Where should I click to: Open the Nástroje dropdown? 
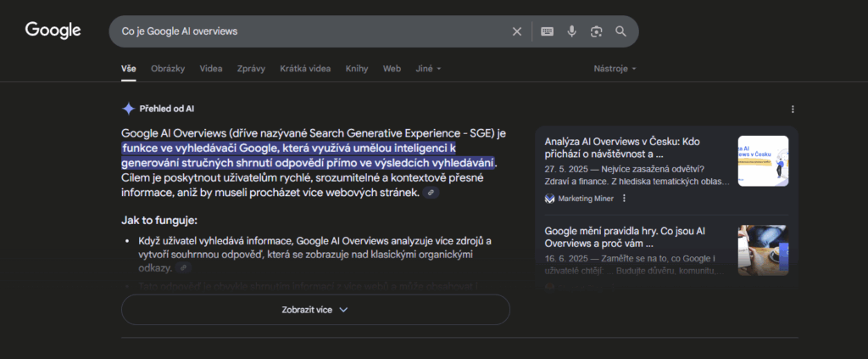click(x=615, y=69)
